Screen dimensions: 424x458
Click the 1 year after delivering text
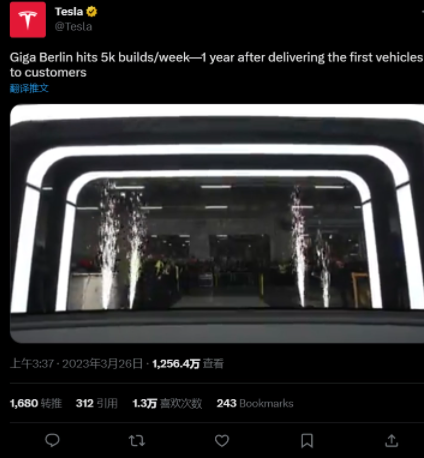point(263,58)
